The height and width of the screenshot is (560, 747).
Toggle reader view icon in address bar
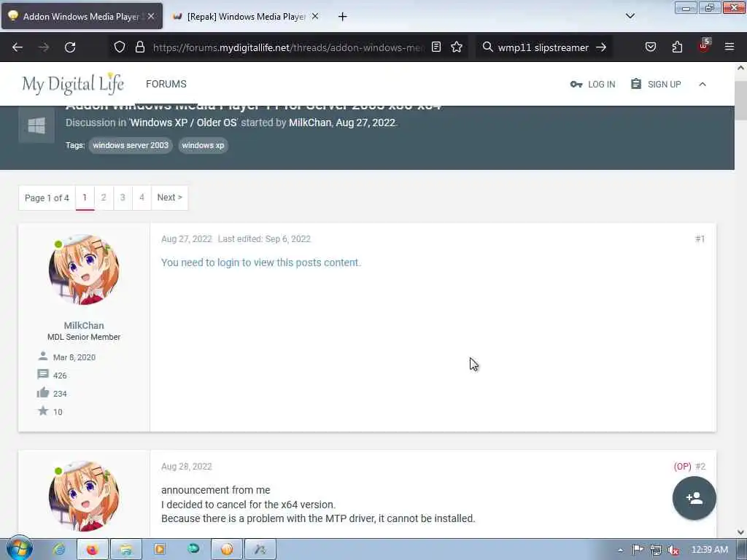coord(436,47)
